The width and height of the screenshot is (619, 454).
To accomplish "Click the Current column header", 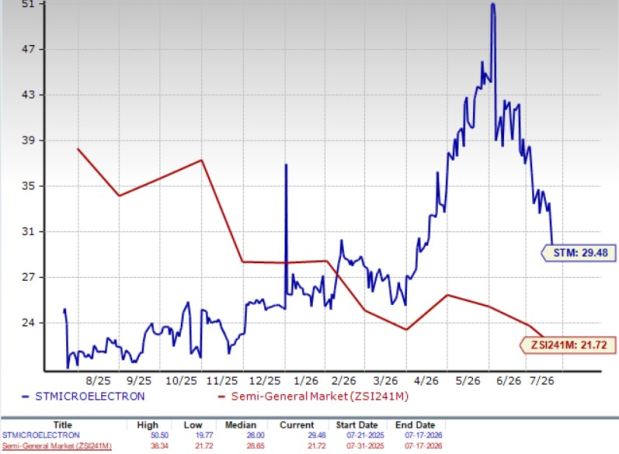I will 297,425.
